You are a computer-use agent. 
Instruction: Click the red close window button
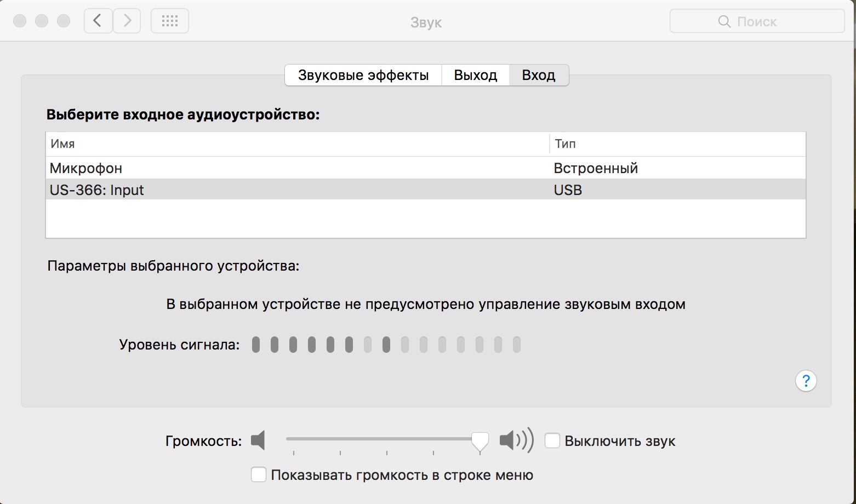click(20, 21)
